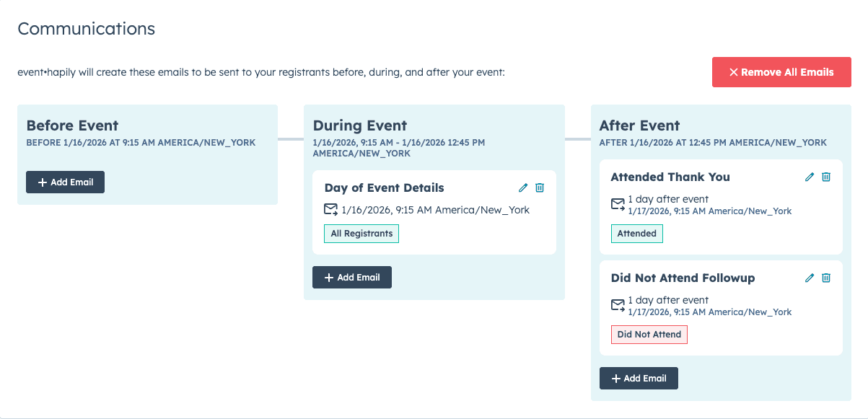
Task: Click the red Did Not Attend tag
Action: point(649,335)
